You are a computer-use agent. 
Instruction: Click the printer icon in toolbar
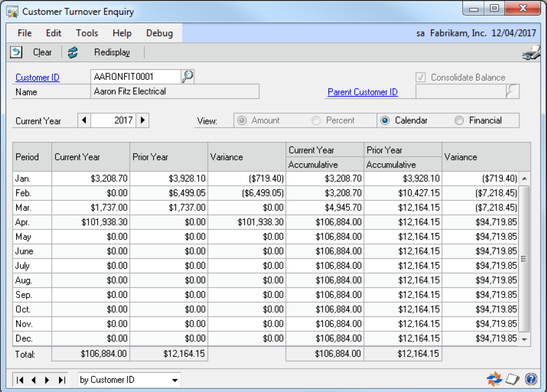(x=531, y=53)
